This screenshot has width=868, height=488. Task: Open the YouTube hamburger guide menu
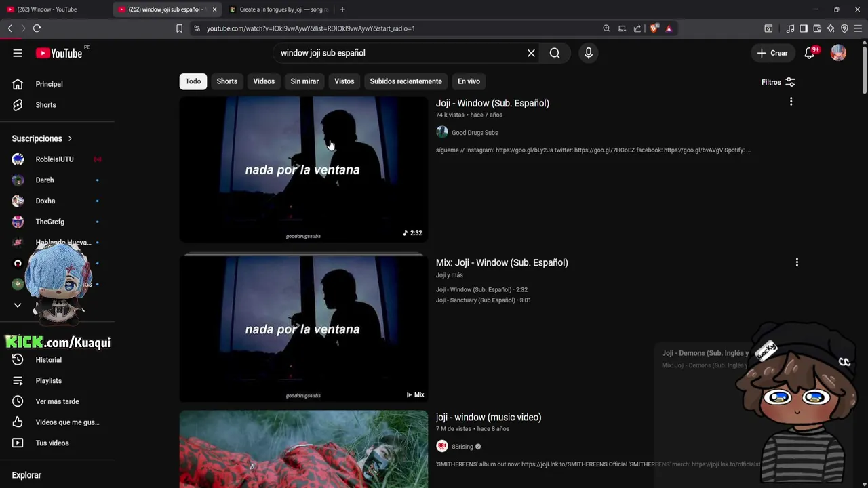point(18,53)
